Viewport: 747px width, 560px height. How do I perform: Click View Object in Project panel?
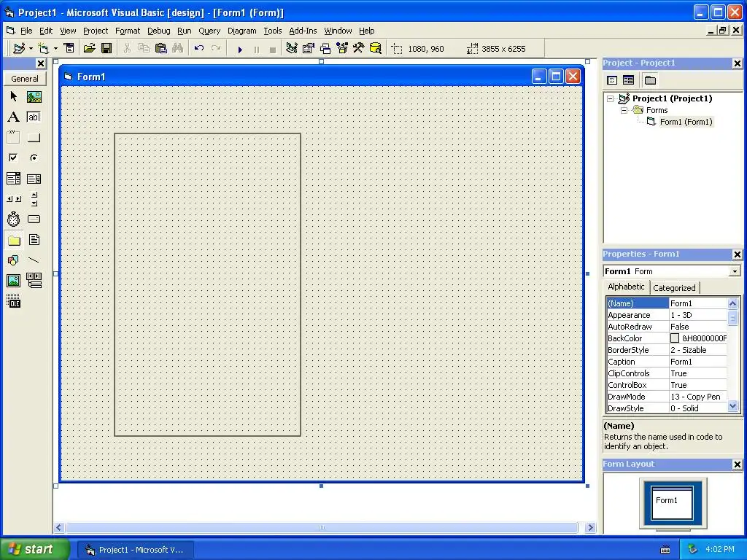[628, 80]
